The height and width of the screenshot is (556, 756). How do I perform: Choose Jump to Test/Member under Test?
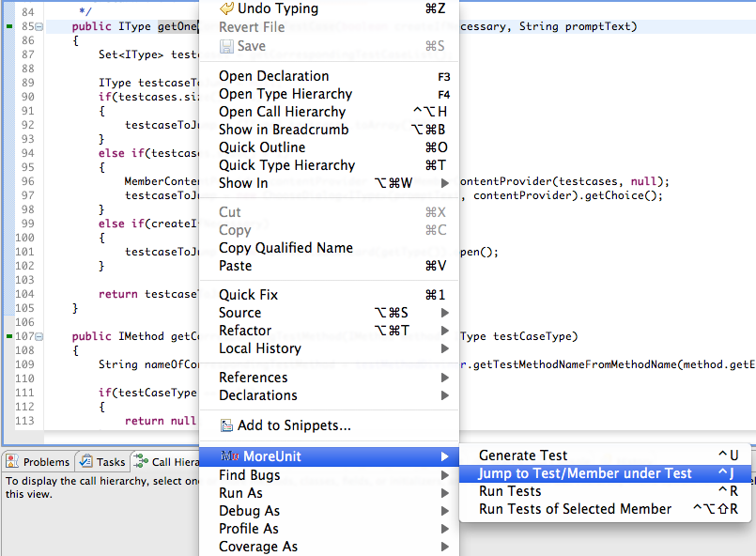click(x=584, y=473)
